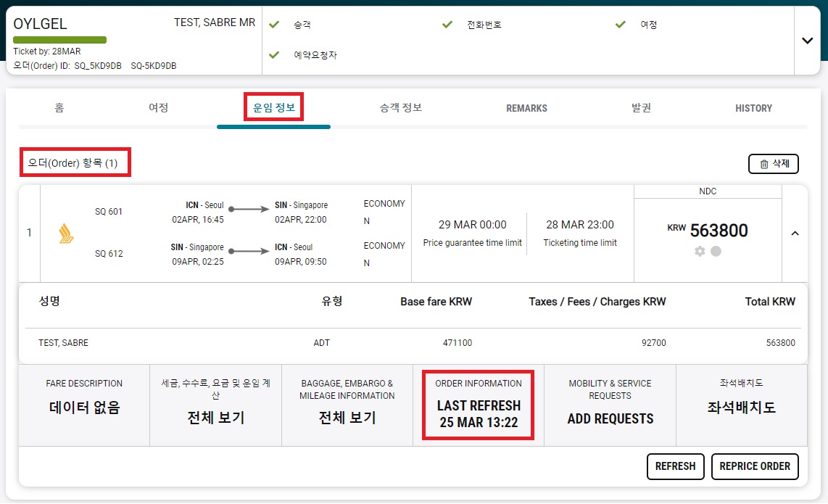The height and width of the screenshot is (504, 828).
Task: Click flight number SQ 601
Action: click(109, 211)
